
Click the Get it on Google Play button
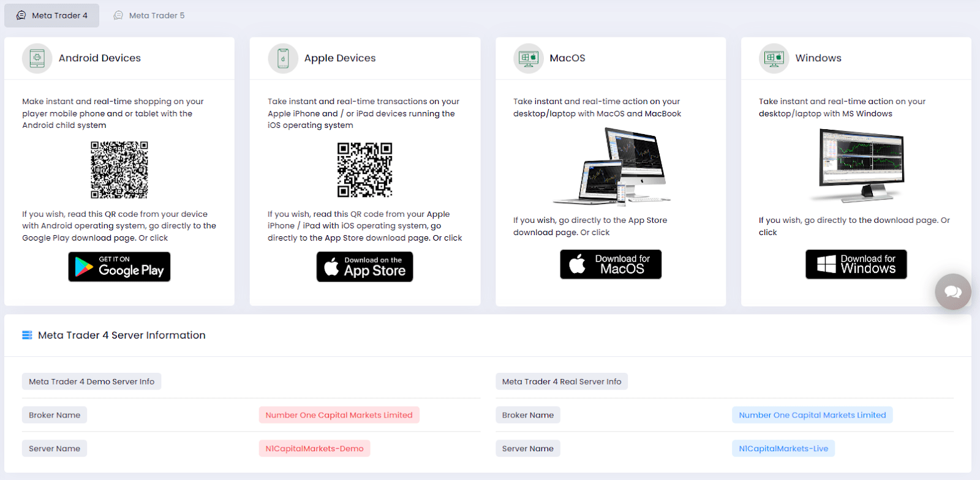(x=119, y=267)
